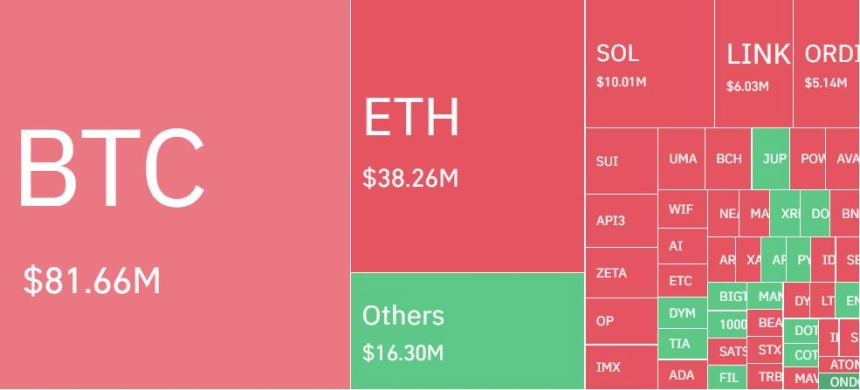Open the ZETA tile
The height and width of the screenshot is (390, 860).
click(x=621, y=272)
